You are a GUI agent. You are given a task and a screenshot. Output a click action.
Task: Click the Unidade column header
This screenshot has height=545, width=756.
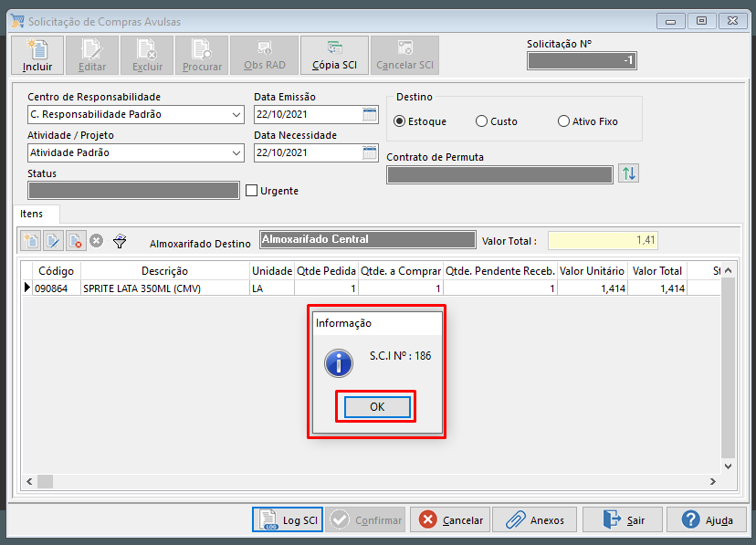click(x=272, y=271)
